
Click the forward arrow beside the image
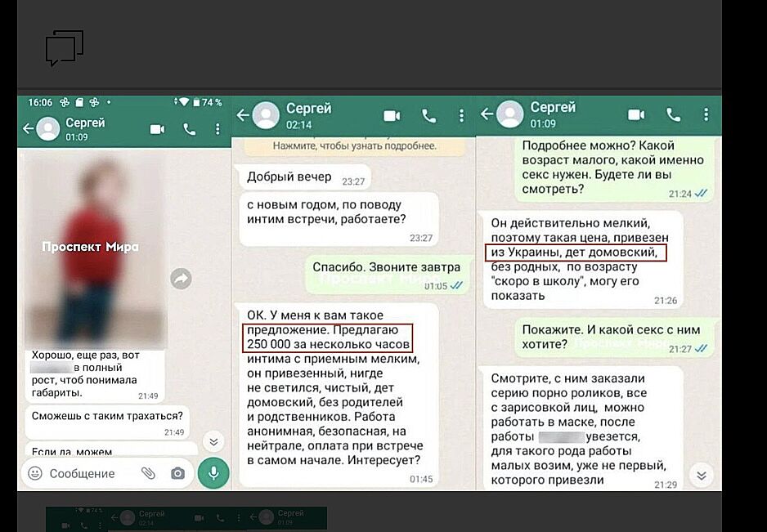(181, 279)
